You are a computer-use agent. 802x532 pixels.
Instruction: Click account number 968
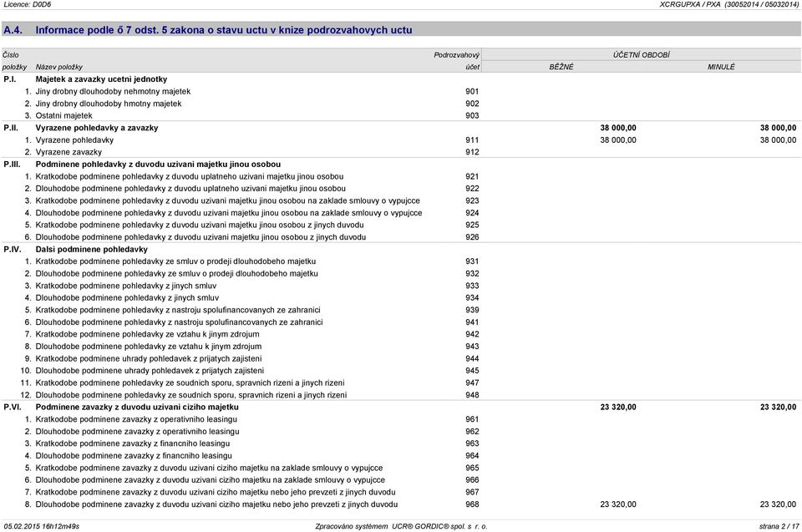472,504
